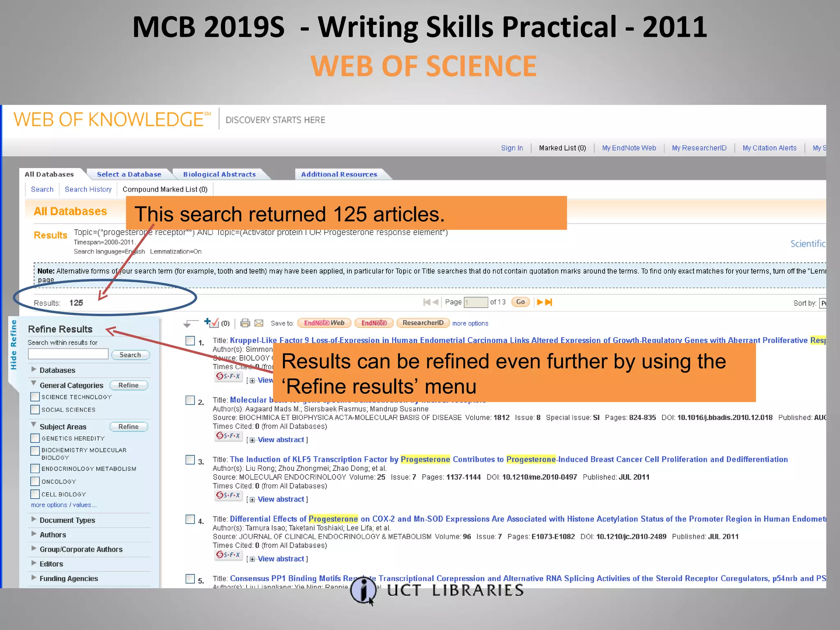Expand the Document Types section
840x630 pixels.
coord(34,519)
